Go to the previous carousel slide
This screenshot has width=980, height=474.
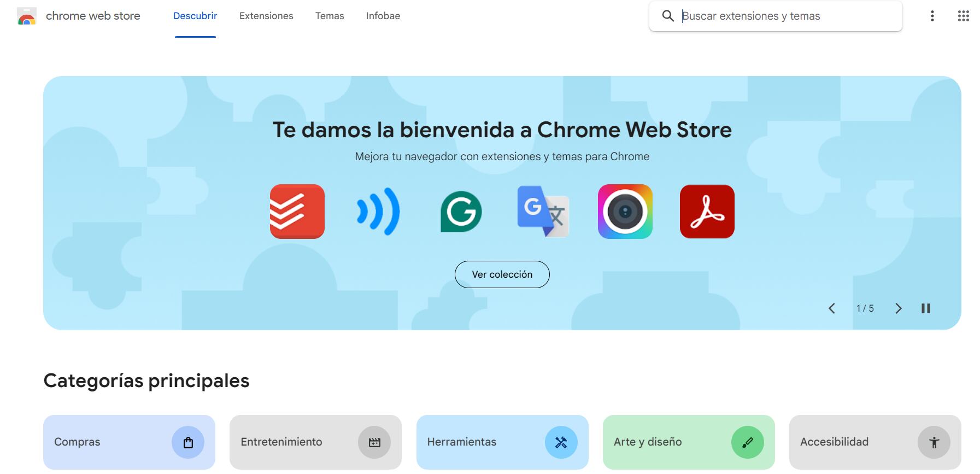[831, 308]
